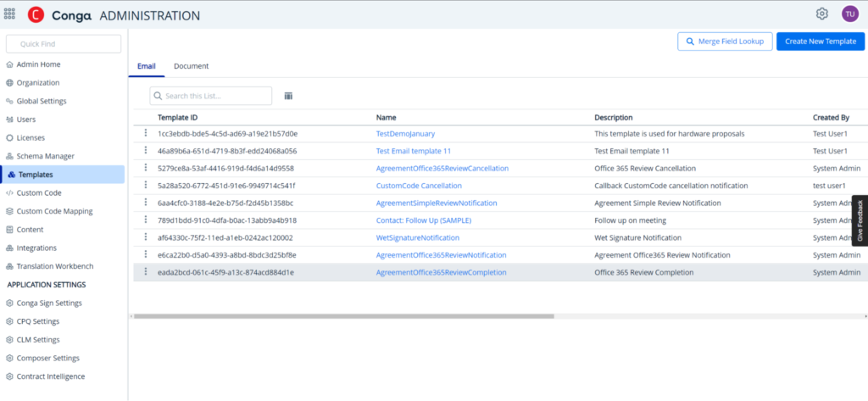The width and height of the screenshot is (868, 401).
Task: Click the Created By column header
Action: pyautogui.click(x=831, y=118)
